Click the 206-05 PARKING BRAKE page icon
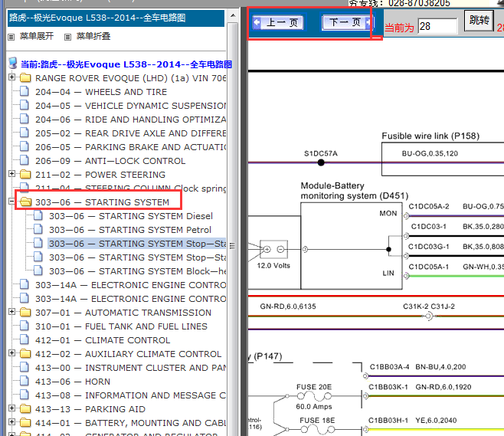Screen dimensions: 504x436 [25, 146]
